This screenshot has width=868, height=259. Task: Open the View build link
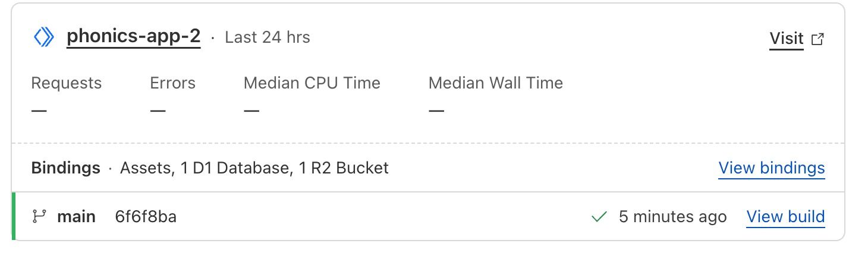785,217
